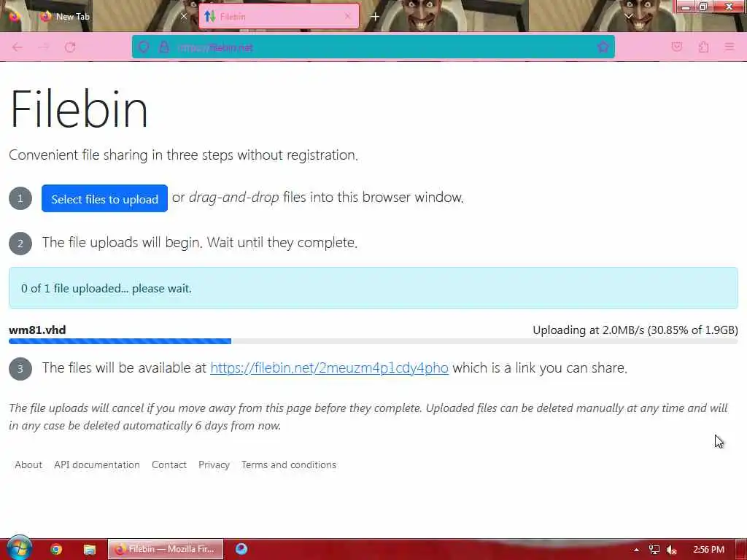Visit the Contact footer link
The height and width of the screenshot is (560, 747).
pyautogui.click(x=169, y=464)
